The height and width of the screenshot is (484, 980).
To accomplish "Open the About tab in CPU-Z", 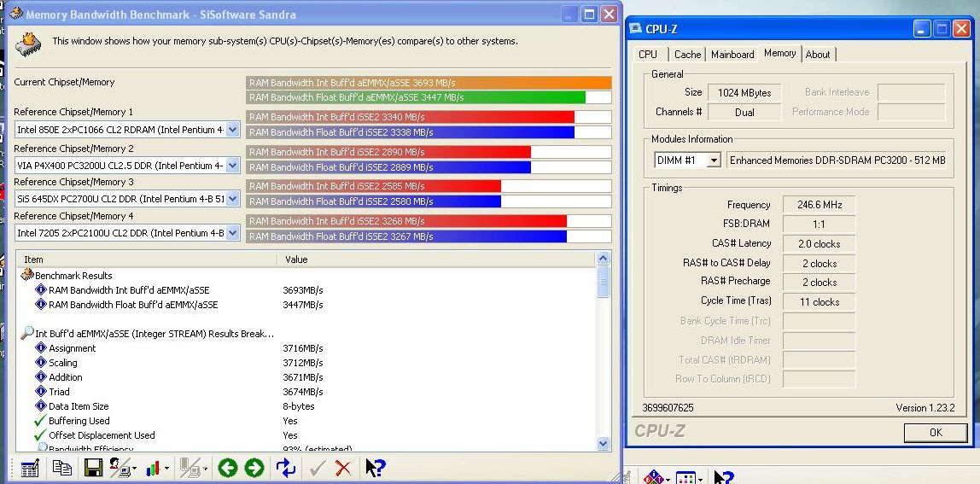I will 818,55.
